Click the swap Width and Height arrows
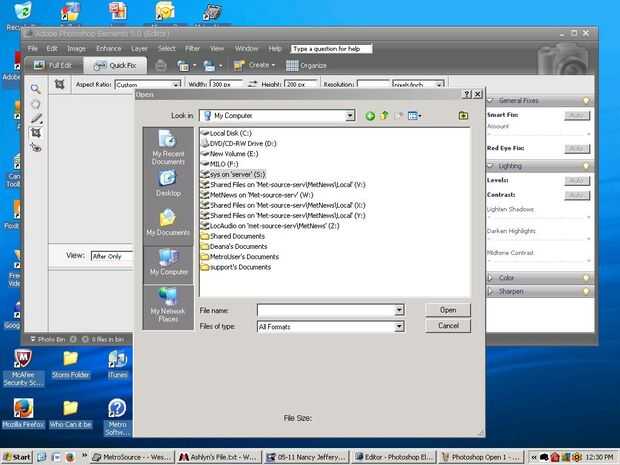Viewport: 620px width, 465px height. (252, 84)
